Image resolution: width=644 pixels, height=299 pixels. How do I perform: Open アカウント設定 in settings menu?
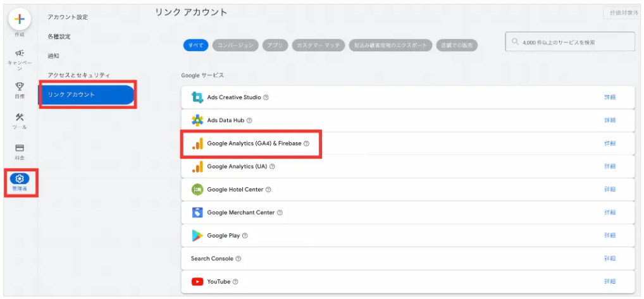(x=68, y=17)
